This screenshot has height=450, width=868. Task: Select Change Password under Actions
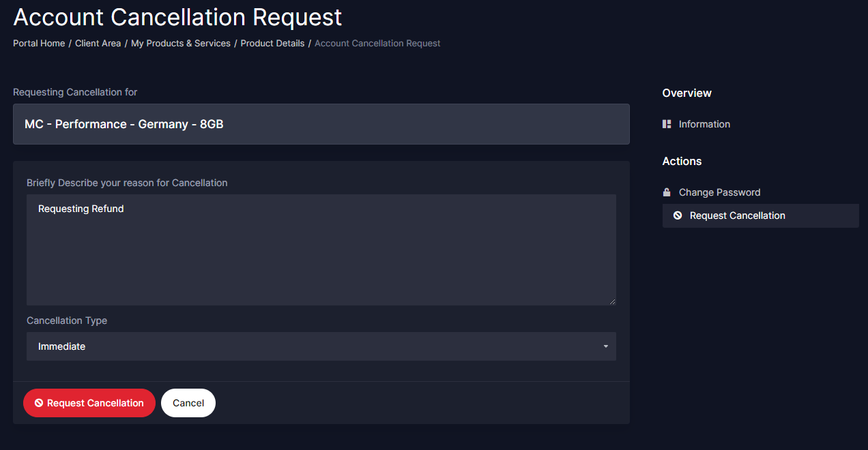pos(719,192)
